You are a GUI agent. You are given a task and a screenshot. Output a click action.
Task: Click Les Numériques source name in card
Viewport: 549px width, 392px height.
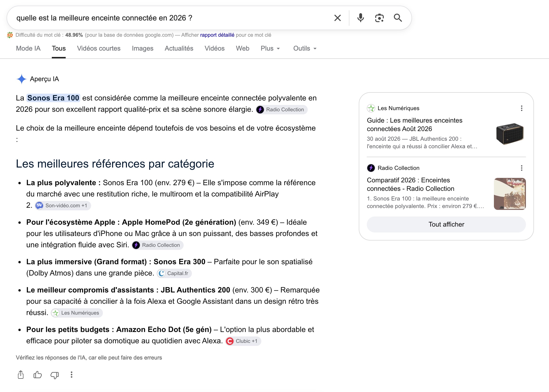[398, 108]
